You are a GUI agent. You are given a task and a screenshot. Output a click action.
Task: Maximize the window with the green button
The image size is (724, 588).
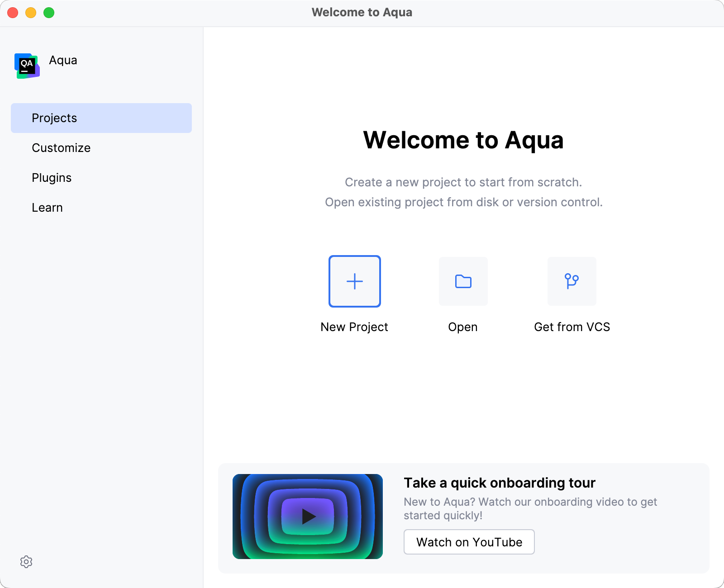click(x=49, y=13)
